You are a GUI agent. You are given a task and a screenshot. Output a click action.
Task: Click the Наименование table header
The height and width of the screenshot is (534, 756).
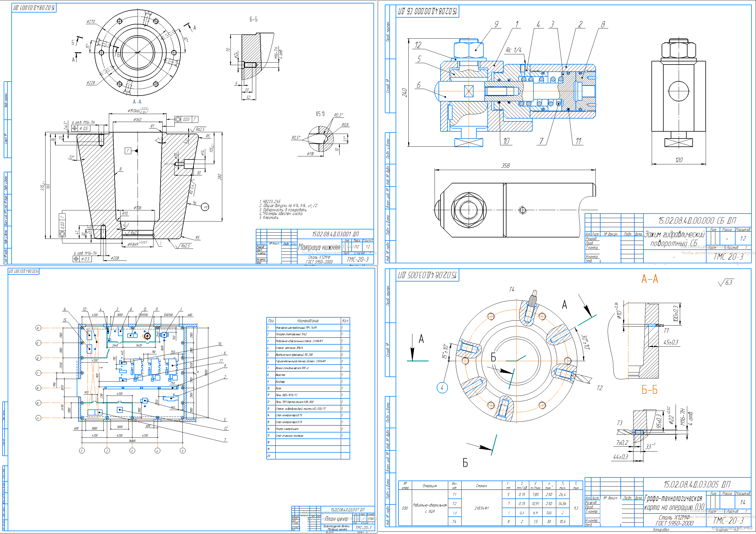pos(308,320)
